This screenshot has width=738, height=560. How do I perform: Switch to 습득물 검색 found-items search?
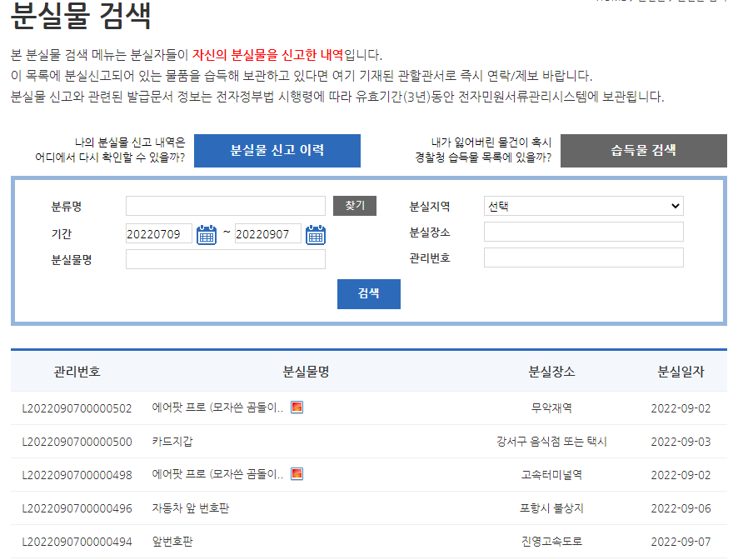point(643,151)
